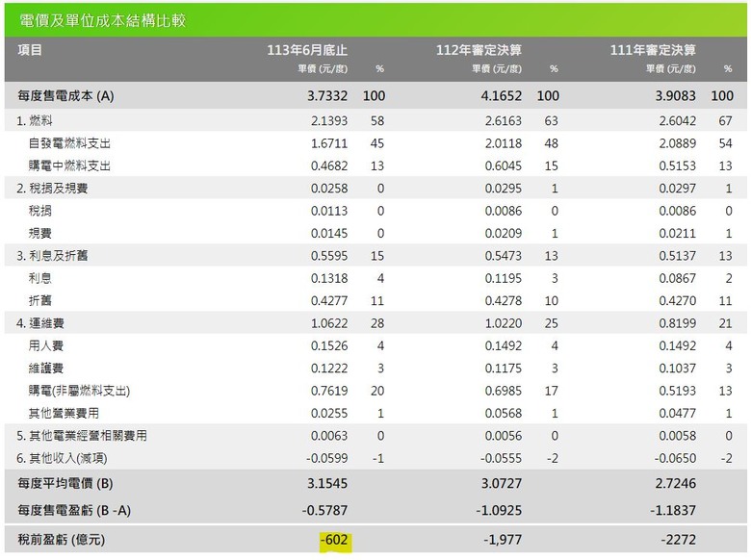Viewport: 751px width, 560px height.
Task: Click the value 0.1526
Action: coord(329,345)
